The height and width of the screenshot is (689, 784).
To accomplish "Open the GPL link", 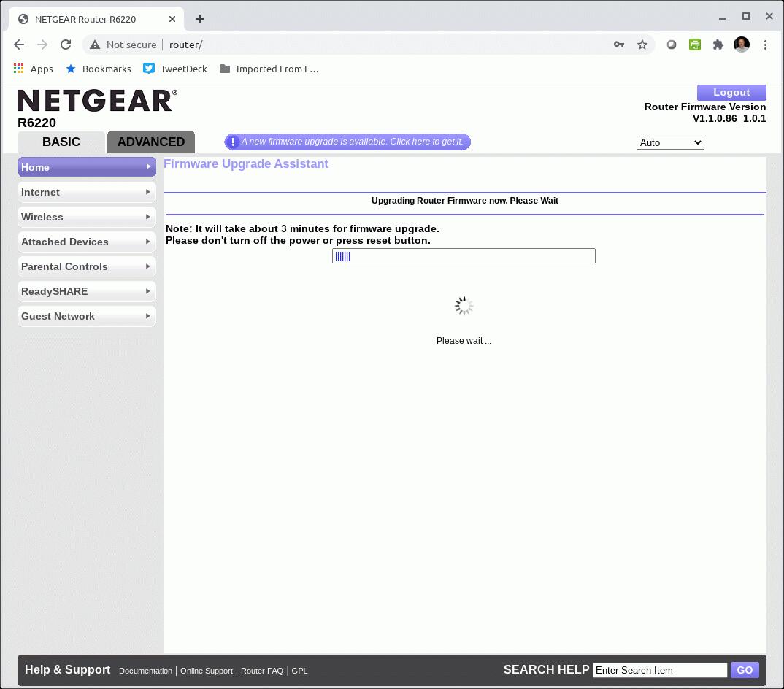I will [299, 671].
